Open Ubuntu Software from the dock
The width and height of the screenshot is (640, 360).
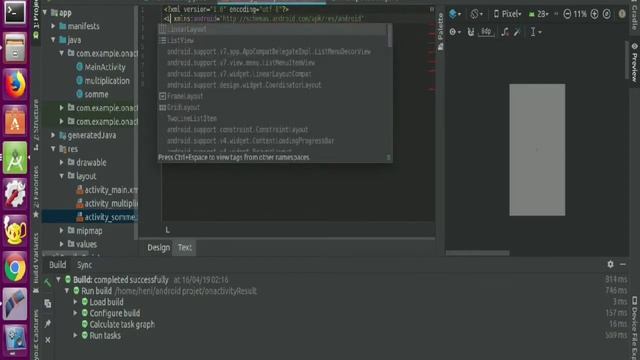[x=15, y=121]
